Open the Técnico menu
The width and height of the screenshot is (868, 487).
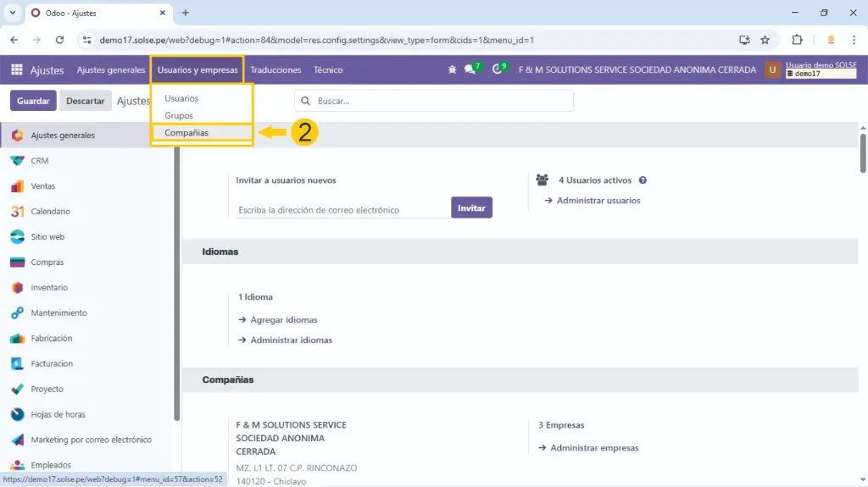[x=328, y=70]
